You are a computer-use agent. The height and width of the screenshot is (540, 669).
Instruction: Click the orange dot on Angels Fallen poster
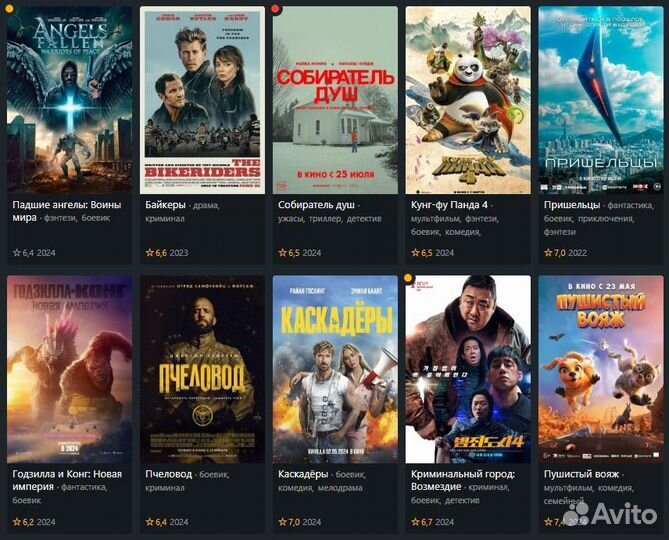(9, 9)
